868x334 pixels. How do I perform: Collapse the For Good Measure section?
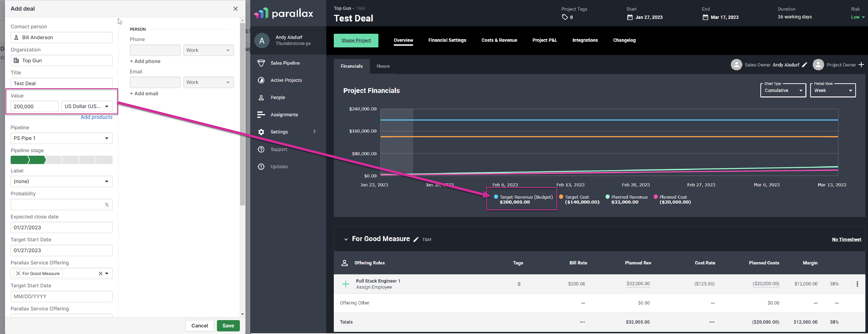(x=346, y=239)
